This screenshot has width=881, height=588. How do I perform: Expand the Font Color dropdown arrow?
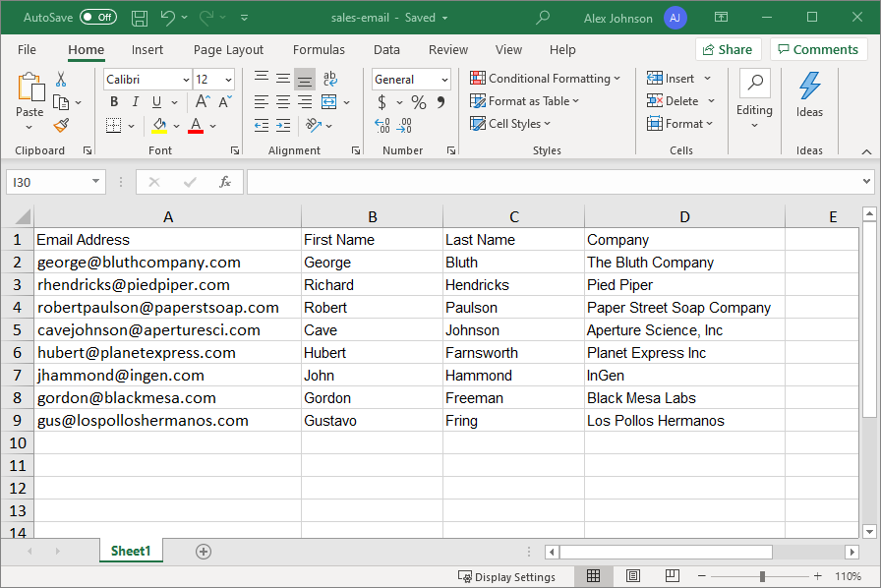pos(210,125)
